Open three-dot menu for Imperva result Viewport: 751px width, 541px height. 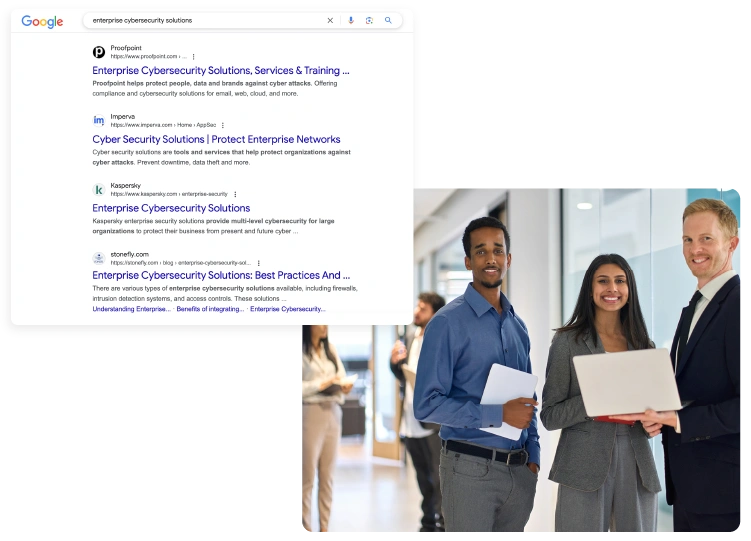pos(223,125)
